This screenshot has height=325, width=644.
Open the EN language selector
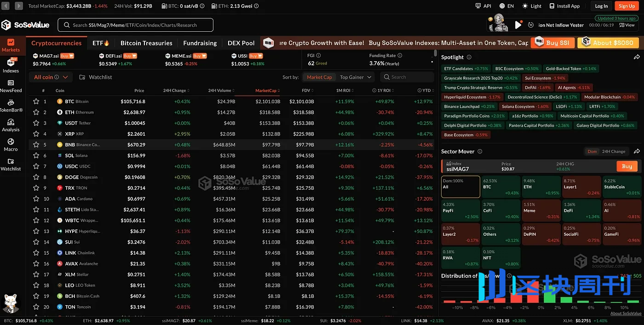coord(506,6)
